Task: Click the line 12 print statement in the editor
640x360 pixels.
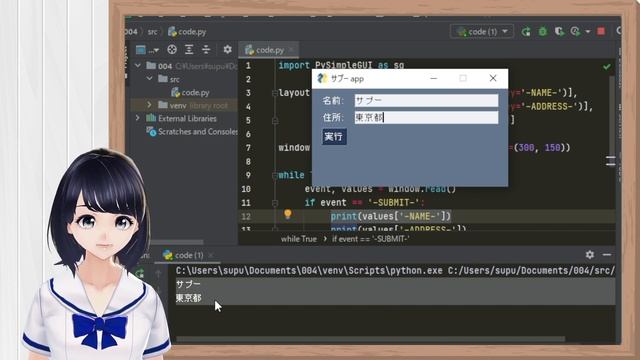Action: [391, 216]
